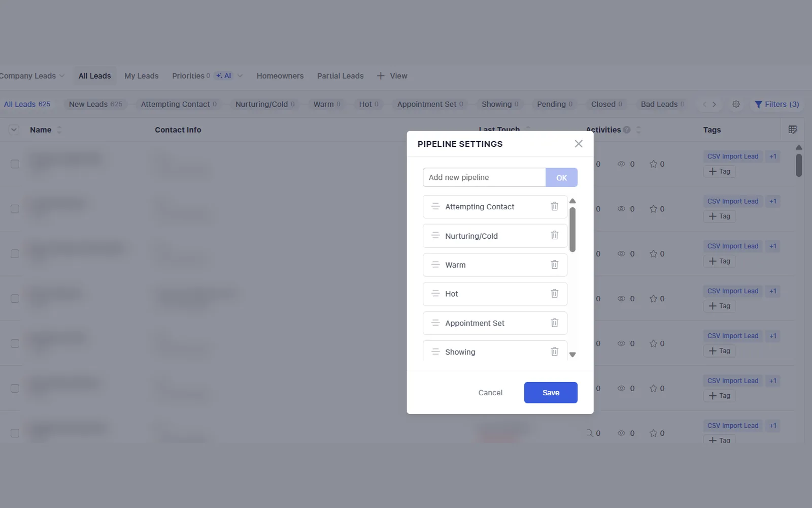
Task: Delete the Warm pipeline stage
Action: coord(554,265)
